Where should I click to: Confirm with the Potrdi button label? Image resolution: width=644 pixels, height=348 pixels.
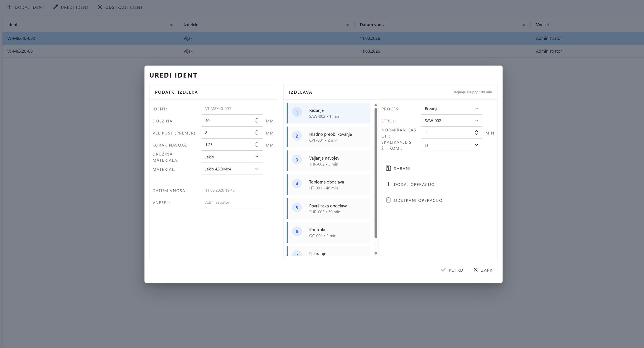click(457, 270)
